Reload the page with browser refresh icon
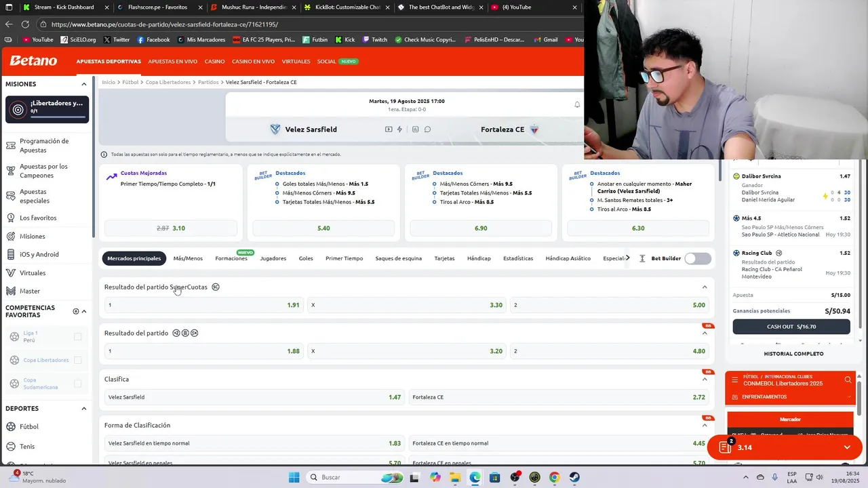Screen dimensions: 868x488 [25, 24]
